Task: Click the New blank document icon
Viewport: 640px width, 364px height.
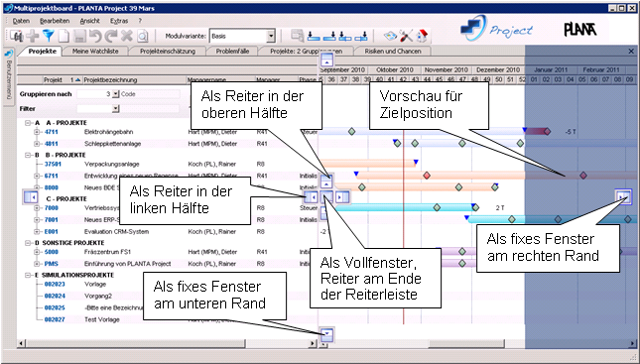Action: coord(64,36)
